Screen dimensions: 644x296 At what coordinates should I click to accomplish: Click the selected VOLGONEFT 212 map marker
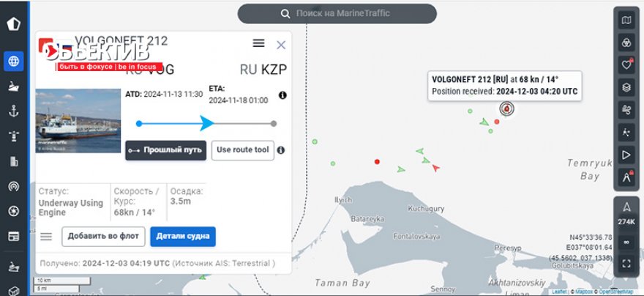coord(507,108)
